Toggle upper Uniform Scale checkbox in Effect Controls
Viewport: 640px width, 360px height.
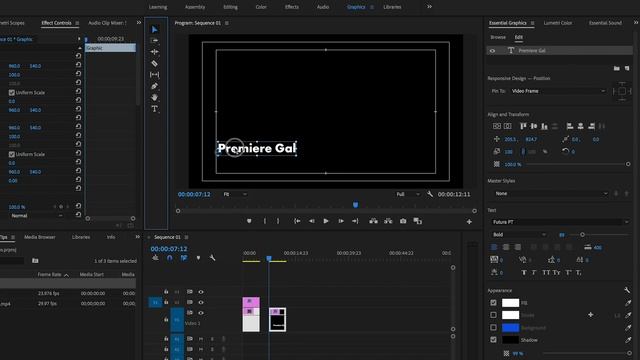[x=12, y=93]
